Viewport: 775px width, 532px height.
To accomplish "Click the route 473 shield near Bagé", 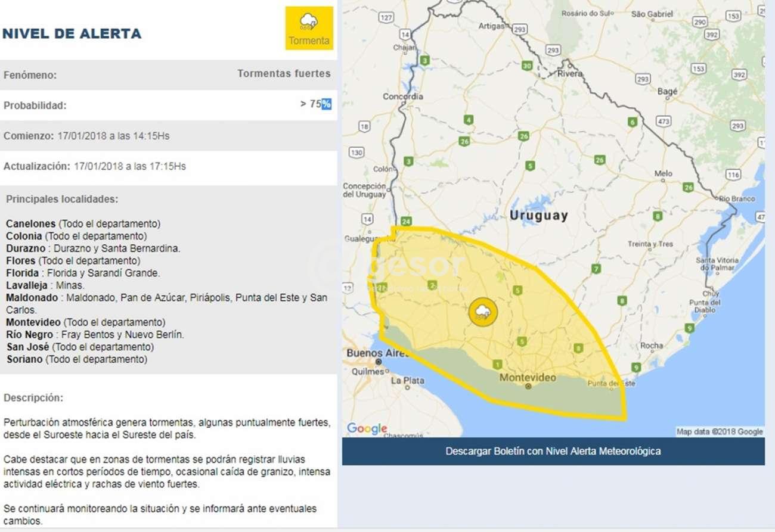I will coord(664,122).
